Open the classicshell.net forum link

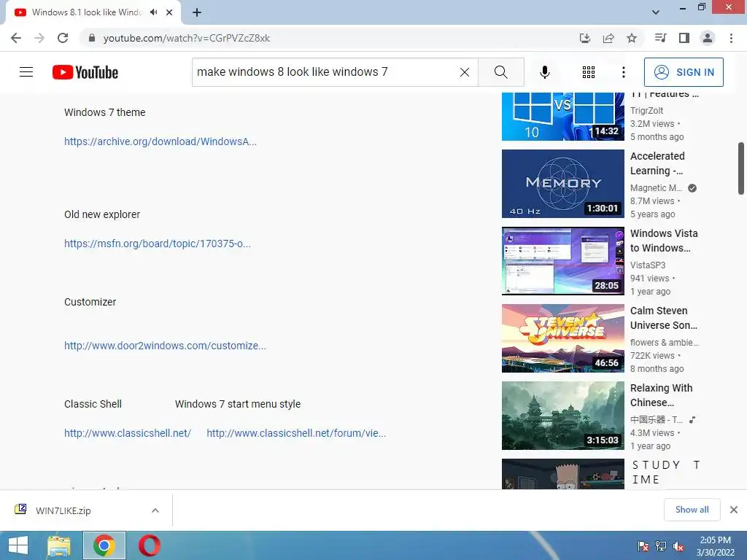(296, 433)
